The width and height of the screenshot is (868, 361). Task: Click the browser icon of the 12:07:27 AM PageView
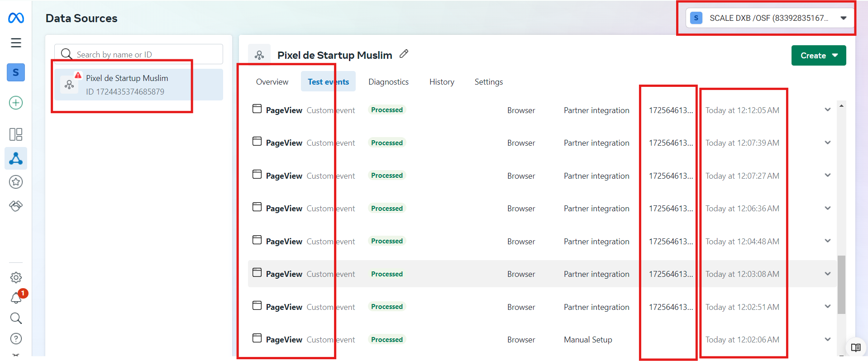(257, 174)
